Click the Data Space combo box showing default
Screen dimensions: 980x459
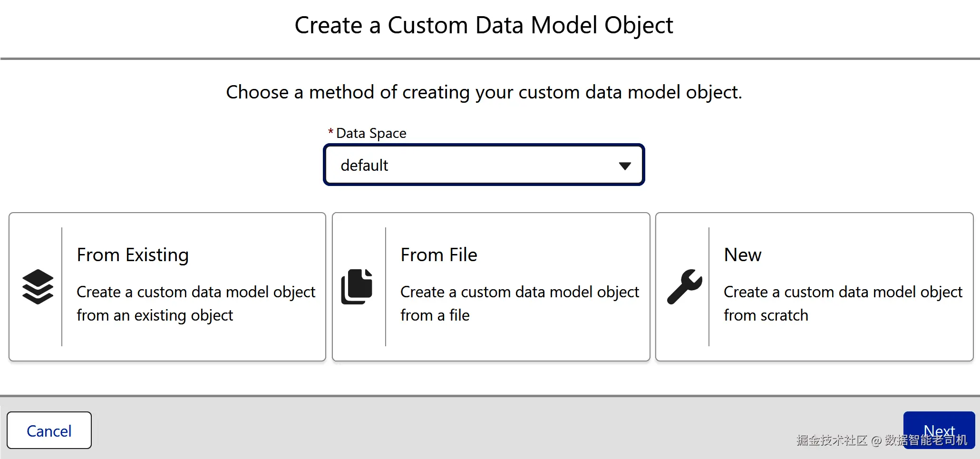coord(484,165)
